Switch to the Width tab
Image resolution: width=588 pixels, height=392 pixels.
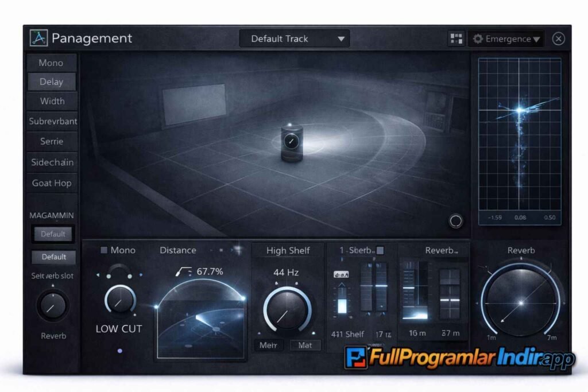pos(52,101)
